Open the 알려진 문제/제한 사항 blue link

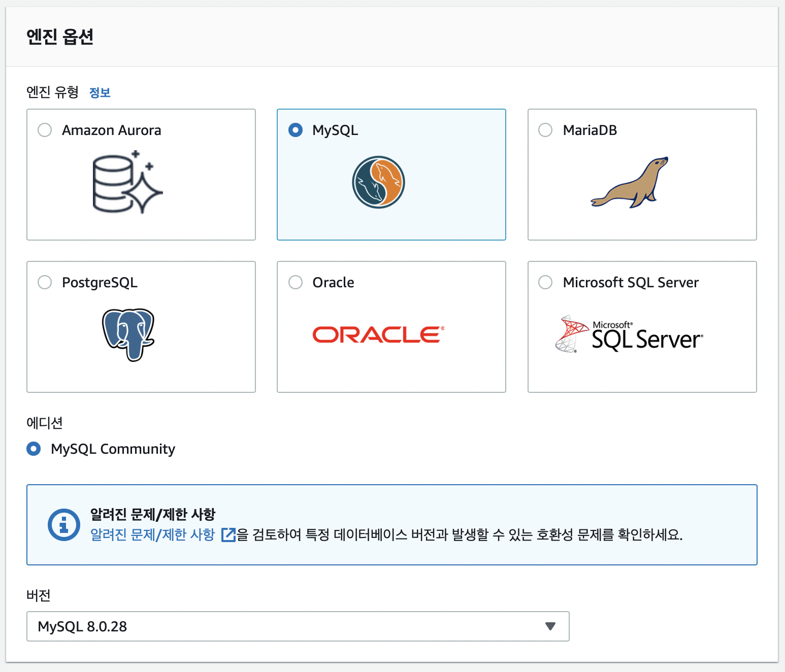point(152,534)
